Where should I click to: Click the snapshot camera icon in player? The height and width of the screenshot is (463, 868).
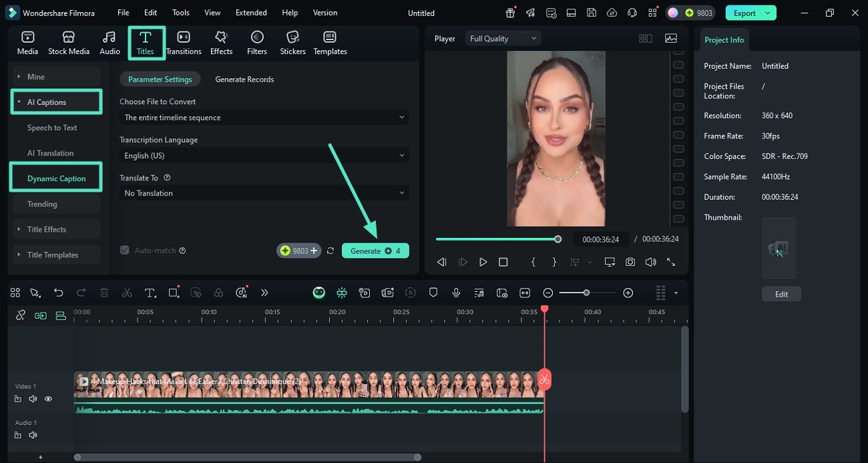click(x=630, y=262)
